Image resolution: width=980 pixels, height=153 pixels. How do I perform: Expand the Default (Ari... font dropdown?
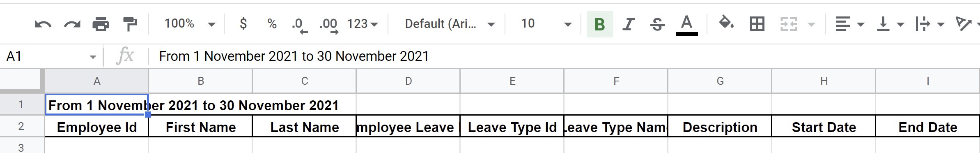[x=450, y=24]
